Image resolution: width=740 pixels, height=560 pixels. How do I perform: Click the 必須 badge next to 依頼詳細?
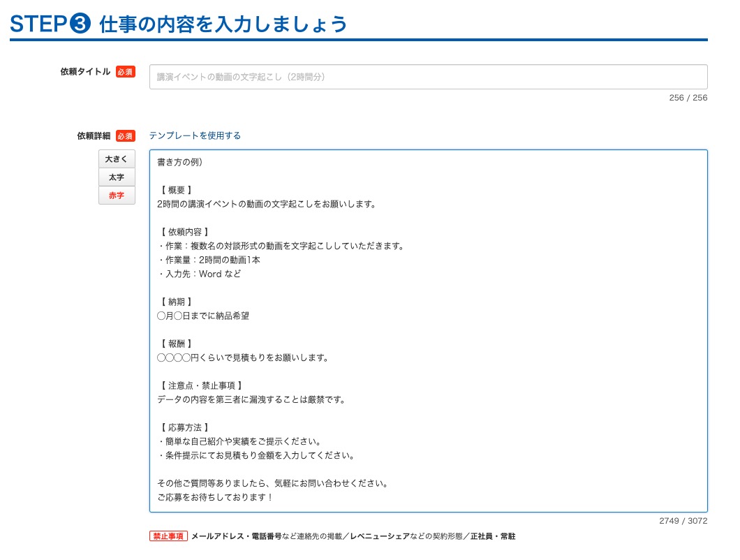tap(124, 136)
